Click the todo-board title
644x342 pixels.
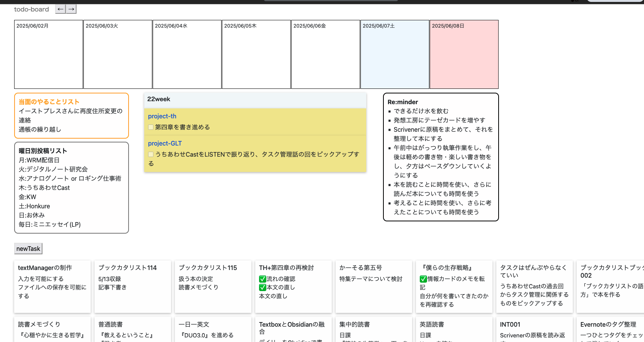click(31, 9)
